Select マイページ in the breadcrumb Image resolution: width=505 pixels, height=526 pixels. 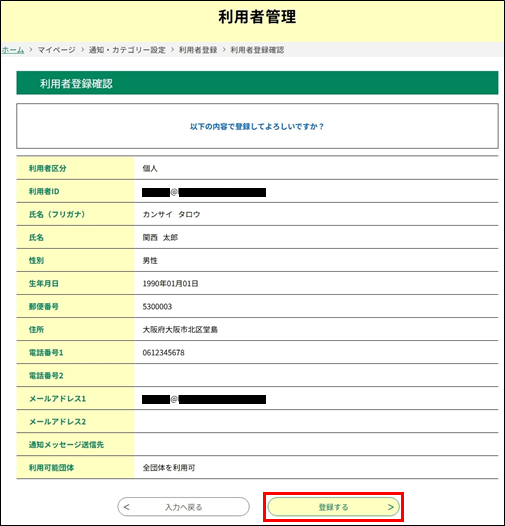pos(56,50)
